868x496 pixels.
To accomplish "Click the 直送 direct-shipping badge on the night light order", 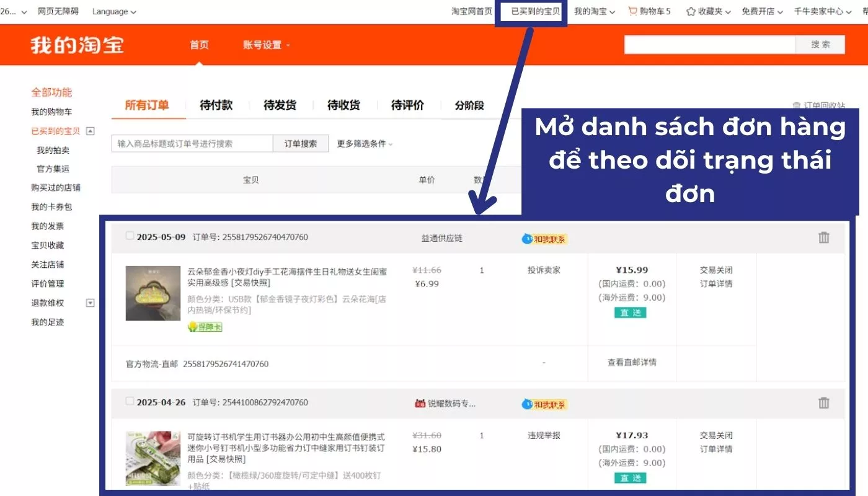I will click(x=631, y=312).
